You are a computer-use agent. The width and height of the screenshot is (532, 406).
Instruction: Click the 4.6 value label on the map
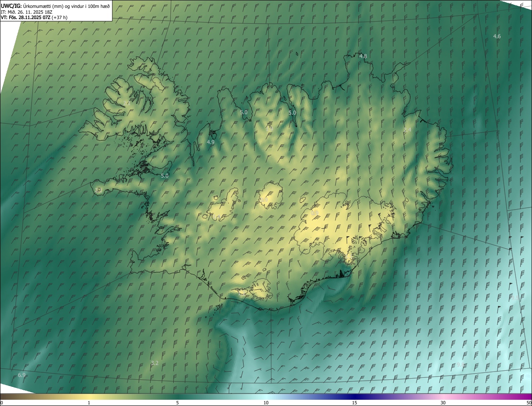pyautogui.click(x=497, y=37)
